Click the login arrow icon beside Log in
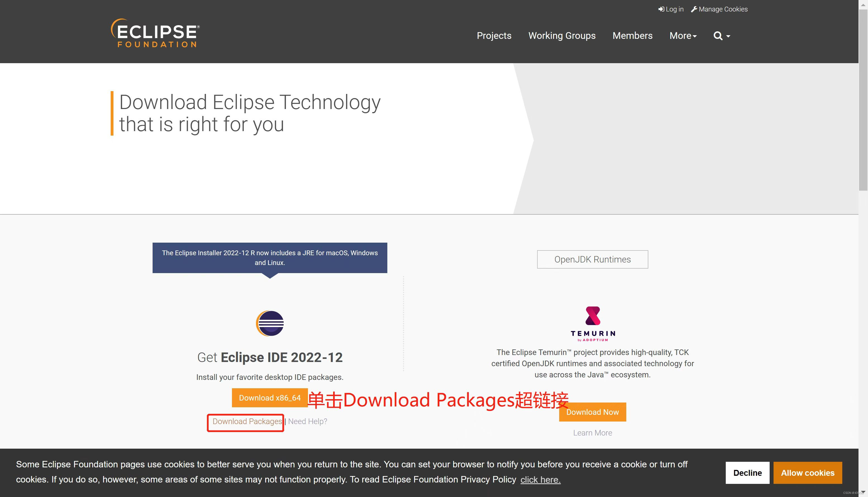This screenshot has height=497, width=868. click(x=661, y=9)
